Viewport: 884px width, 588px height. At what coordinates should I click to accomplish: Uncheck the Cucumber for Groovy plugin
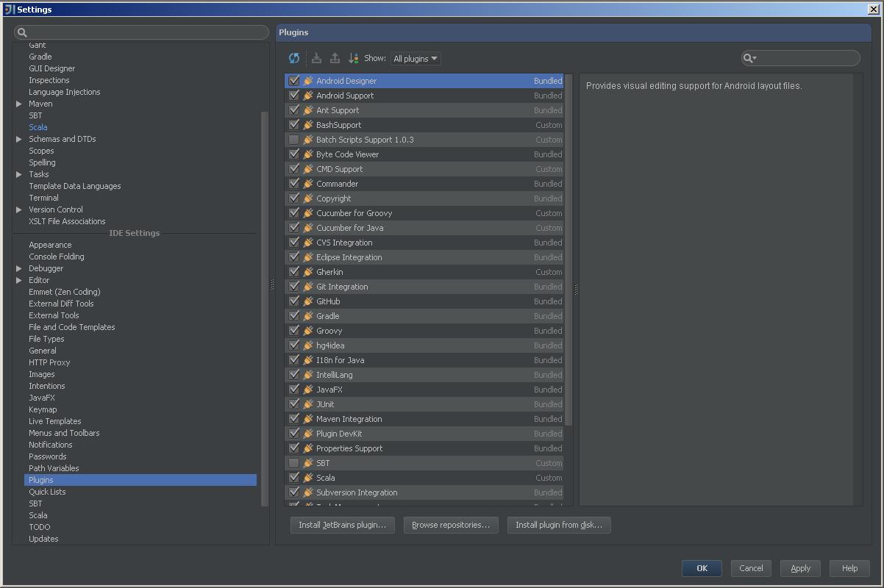[294, 213]
